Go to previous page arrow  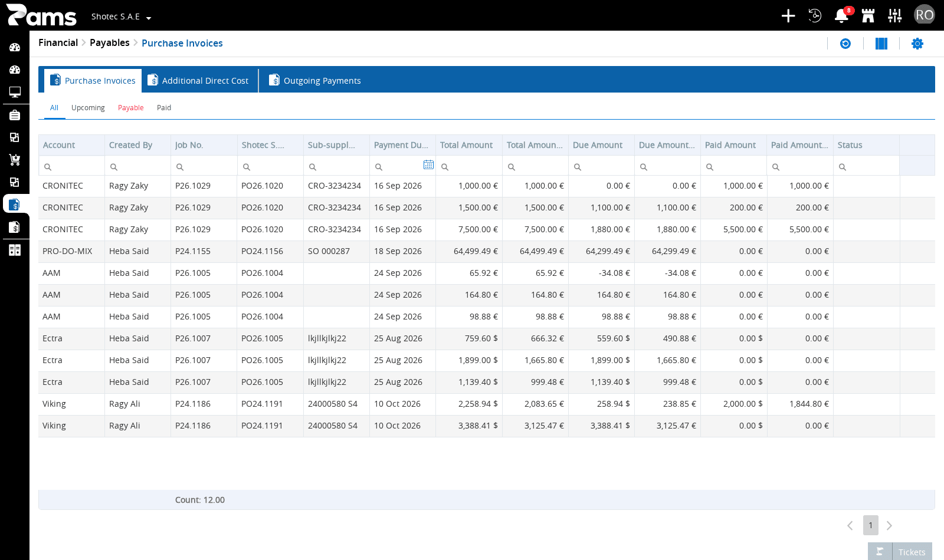850,525
